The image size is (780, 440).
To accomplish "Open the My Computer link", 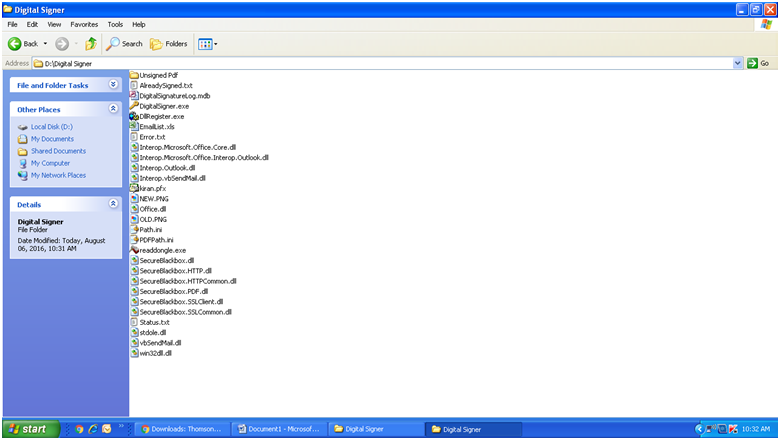I will [50, 163].
